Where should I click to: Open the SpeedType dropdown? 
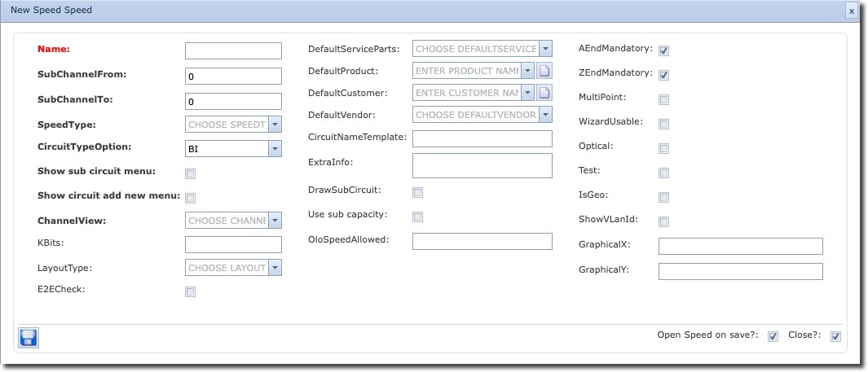tap(275, 125)
